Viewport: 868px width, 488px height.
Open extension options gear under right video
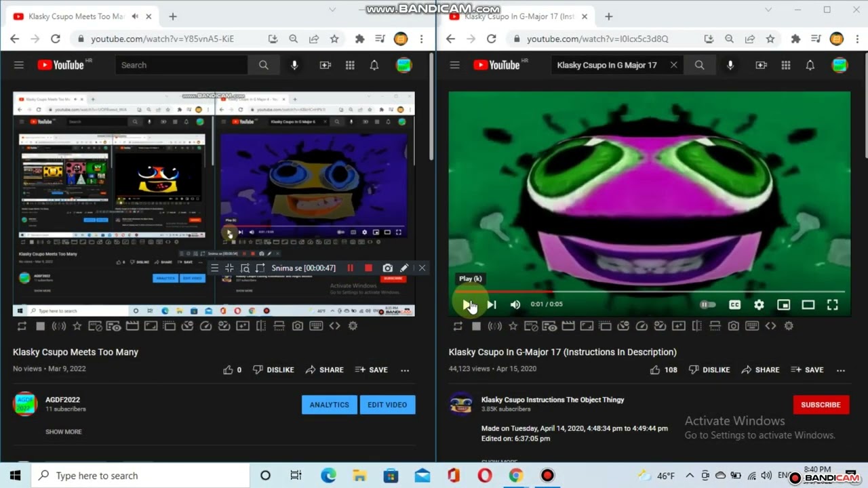click(789, 326)
